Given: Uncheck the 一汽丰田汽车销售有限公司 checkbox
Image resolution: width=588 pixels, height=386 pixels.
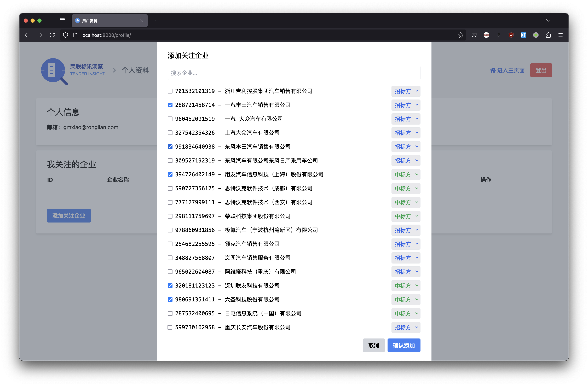Looking at the screenshot, I should 170,105.
